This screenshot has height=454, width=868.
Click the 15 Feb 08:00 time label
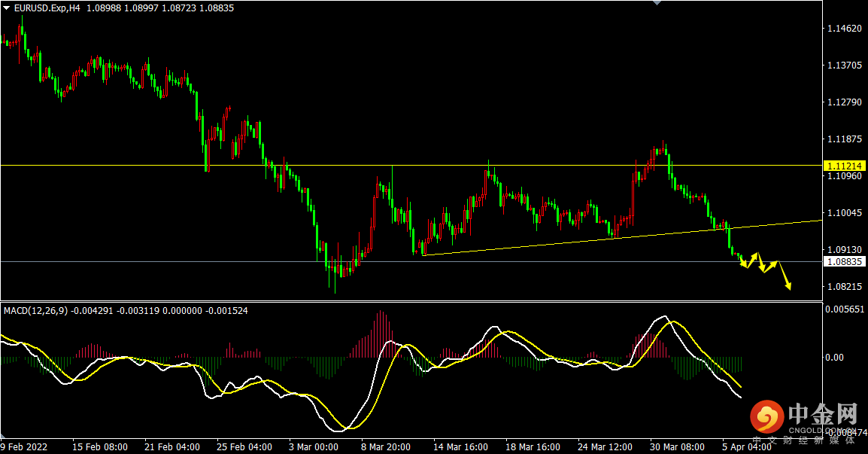click(x=99, y=446)
